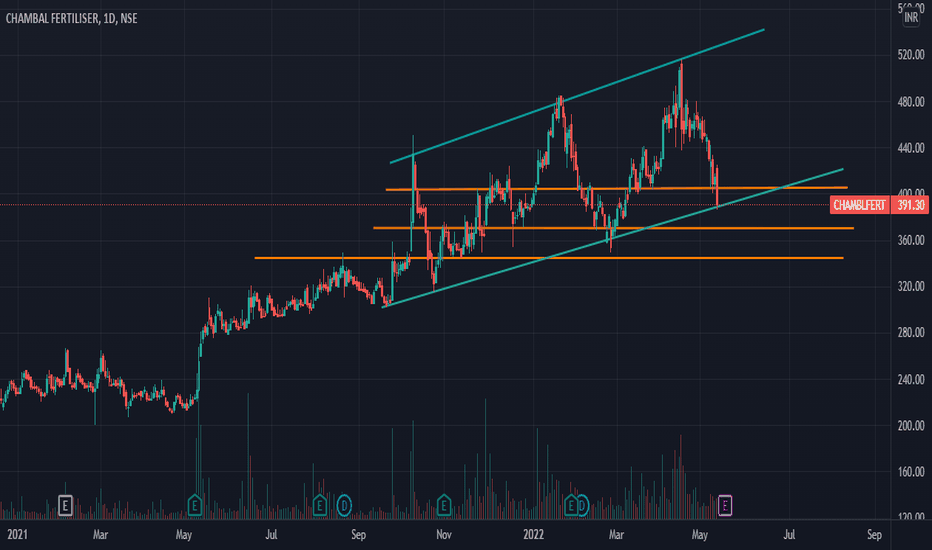Select the lower teal channel trendline
This screenshot has width=932, height=550.
612,238
